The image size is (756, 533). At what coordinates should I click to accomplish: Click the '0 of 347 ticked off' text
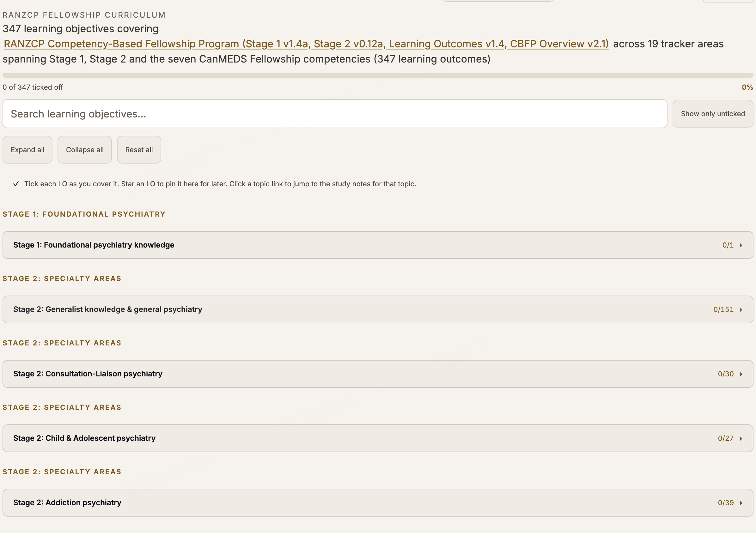coord(33,87)
